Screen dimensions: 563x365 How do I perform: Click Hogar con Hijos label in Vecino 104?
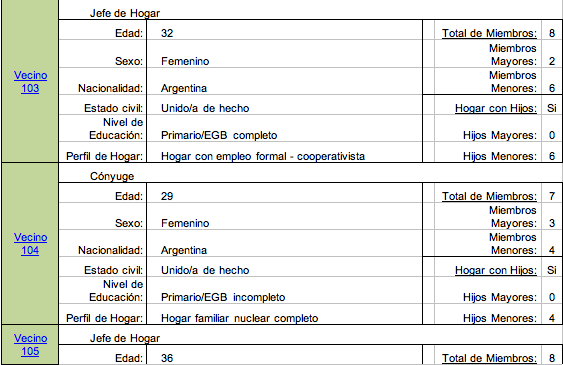[x=496, y=270]
